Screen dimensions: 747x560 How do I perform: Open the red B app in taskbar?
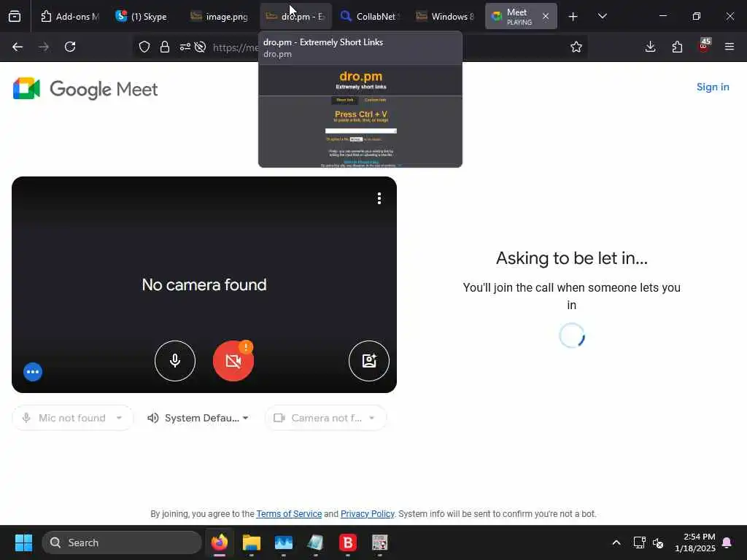pyautogui.click(x=348, y=542)
